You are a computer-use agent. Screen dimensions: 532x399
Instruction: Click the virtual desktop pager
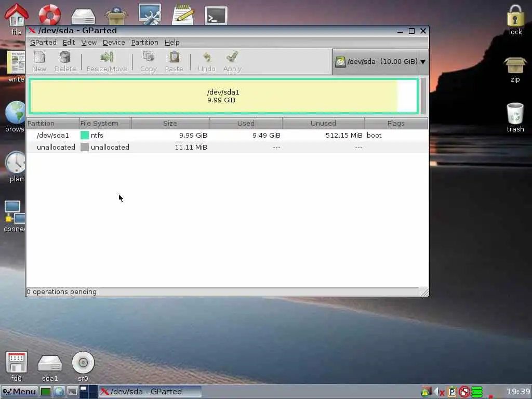(88, 392)
